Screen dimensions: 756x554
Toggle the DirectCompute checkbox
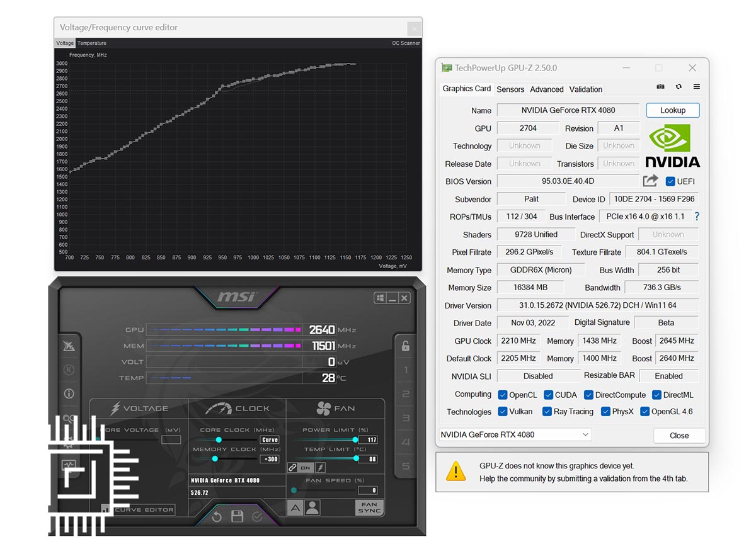(x=588, y=395)
